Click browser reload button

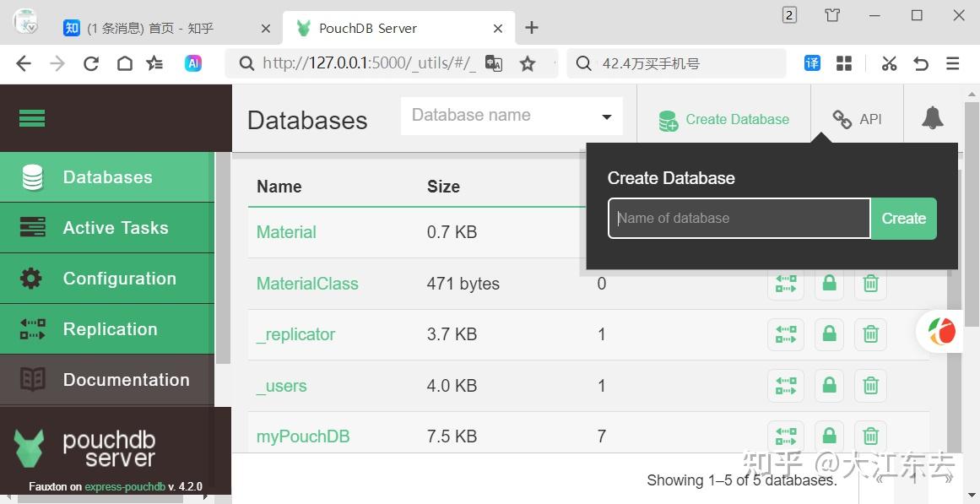(x=91, y=63)
